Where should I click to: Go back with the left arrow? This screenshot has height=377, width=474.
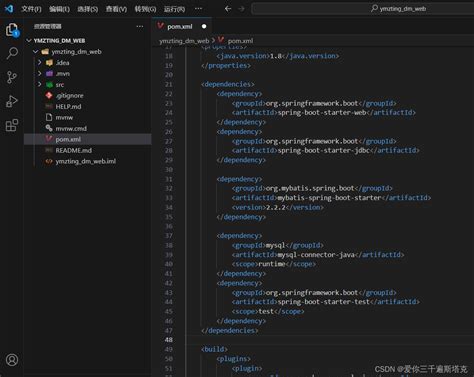(x=228, y=9)
